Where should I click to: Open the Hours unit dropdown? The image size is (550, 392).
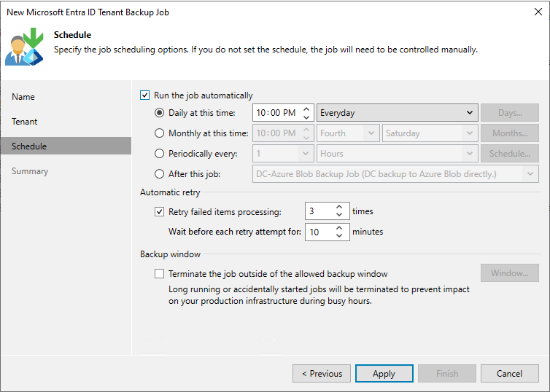397,154
